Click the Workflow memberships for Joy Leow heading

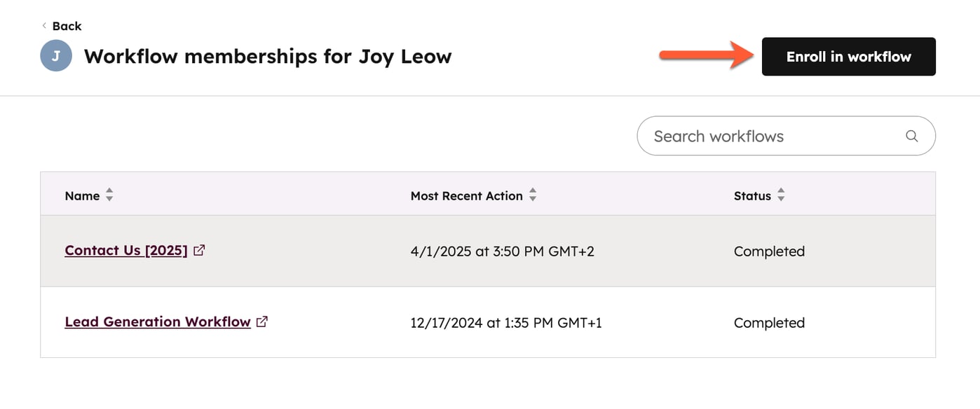pyautogui.click(x=267, y=56)
